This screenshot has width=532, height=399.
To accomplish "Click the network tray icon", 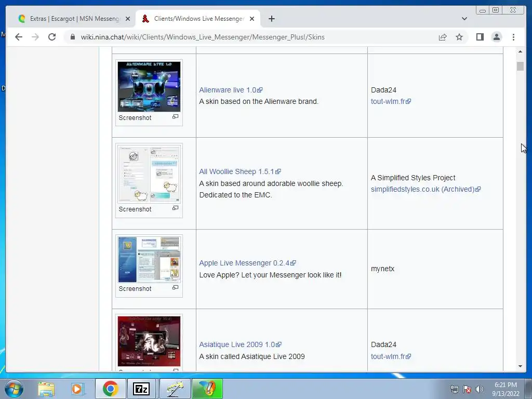I will 454,389.
